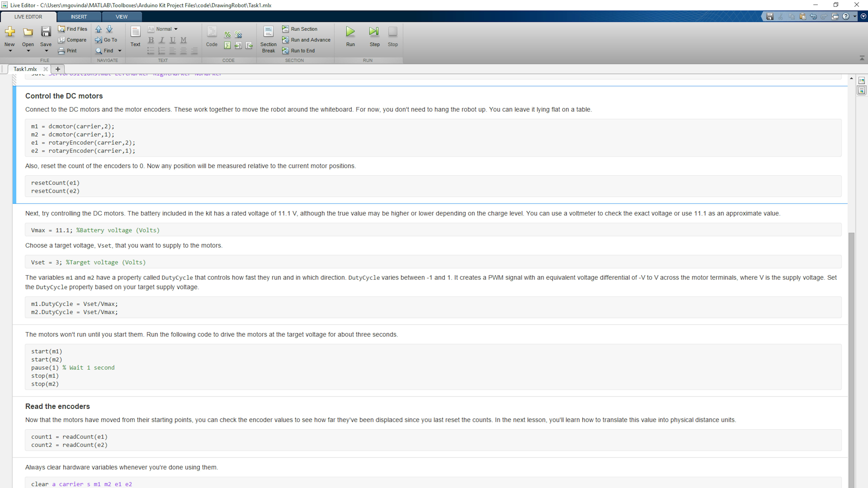This screenshot has width=868, height=488.
Task: Click the Save floppy disk ribbon icon
Action: tap(46, 32)
